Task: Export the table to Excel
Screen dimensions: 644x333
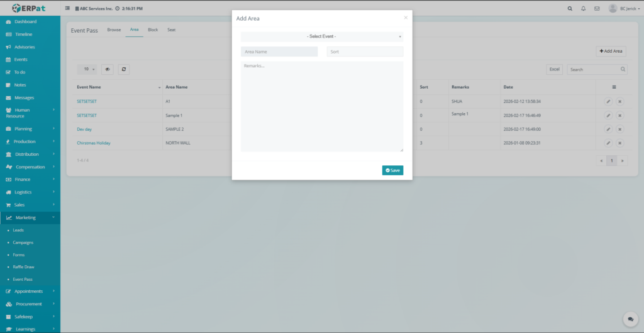Action: (555, 69)
